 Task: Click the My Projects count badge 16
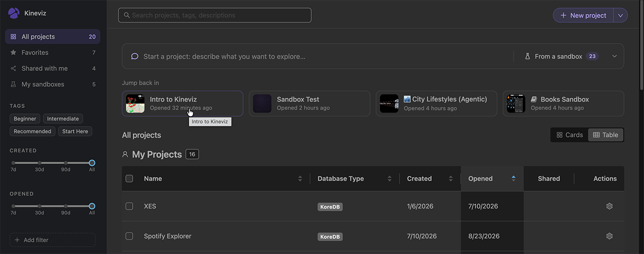coord(192,154)
